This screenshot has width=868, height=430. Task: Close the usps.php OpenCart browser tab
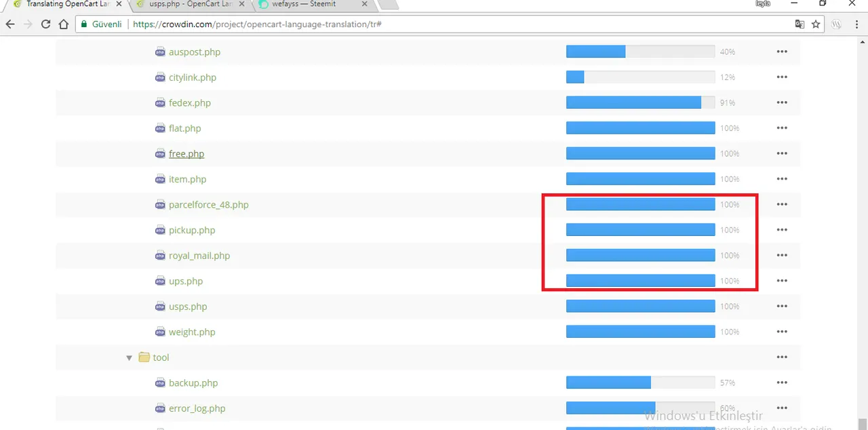(242, 4)
